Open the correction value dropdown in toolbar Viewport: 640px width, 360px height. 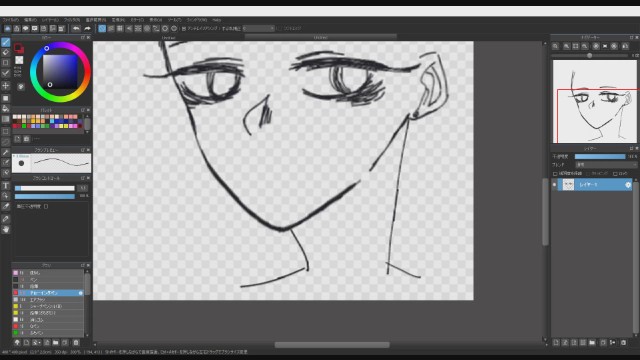click(x=259, y=29)
